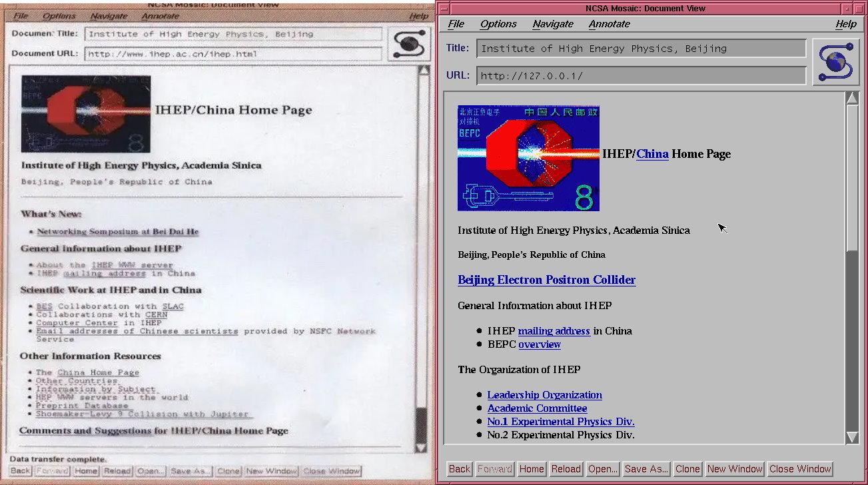Click the URL field showing http://127.0.0.1/

tap(641, 75)
